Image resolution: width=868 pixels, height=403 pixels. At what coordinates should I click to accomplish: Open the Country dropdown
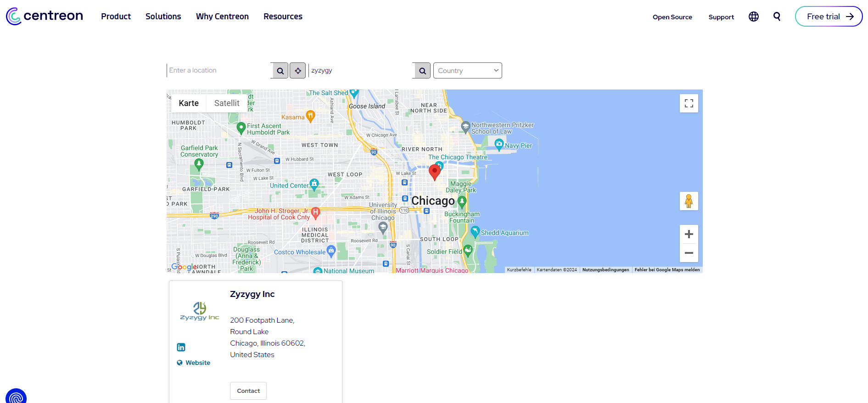(467, 71)
